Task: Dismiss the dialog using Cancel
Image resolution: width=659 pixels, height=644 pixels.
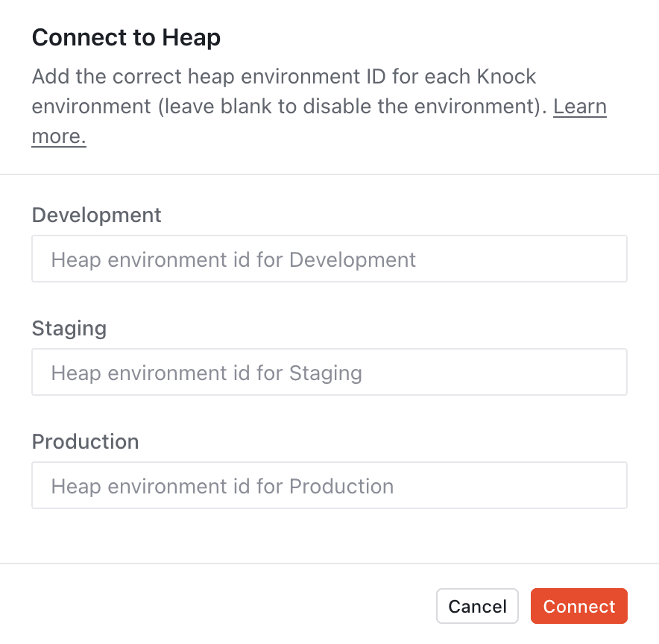Action: pos(477,606)
